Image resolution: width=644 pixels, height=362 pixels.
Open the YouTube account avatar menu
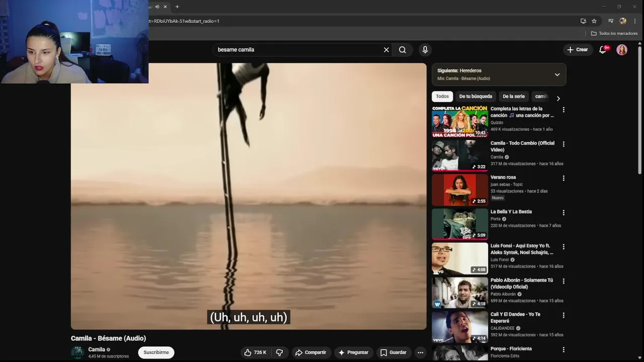[622, 50]
